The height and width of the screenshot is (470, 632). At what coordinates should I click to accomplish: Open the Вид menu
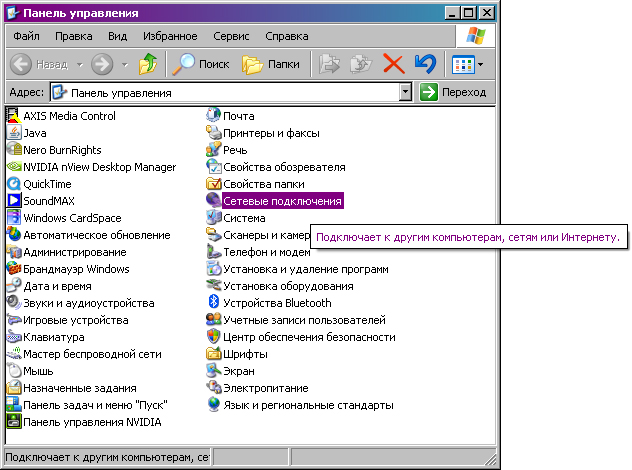pyautogui.click(x=118, y=36)
